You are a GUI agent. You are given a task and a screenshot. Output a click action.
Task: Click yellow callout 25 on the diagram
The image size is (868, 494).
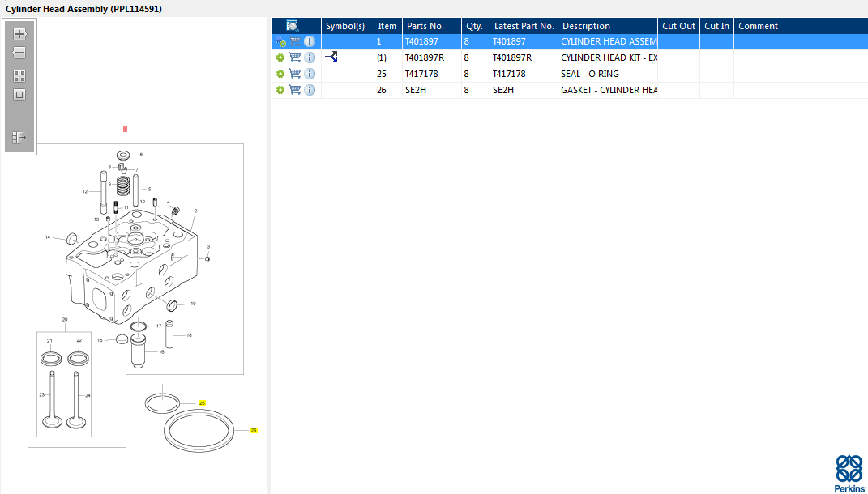[x=203, y=402]
